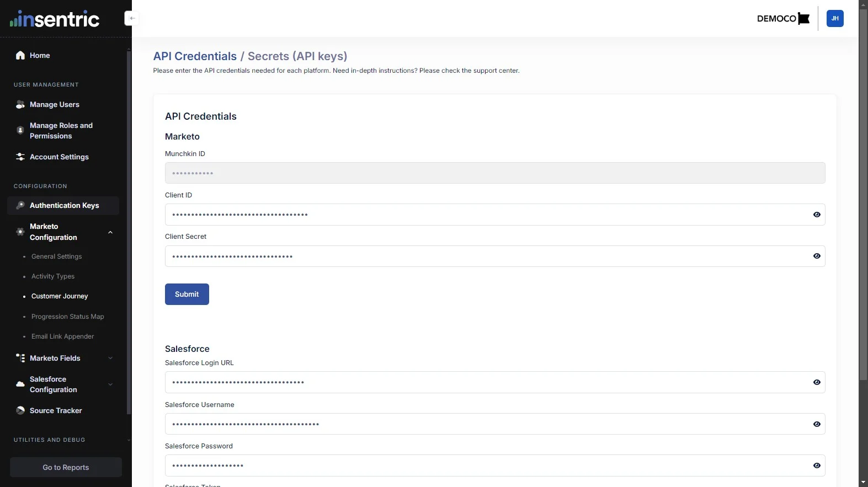Click the Account Settings sliders icon

pyautogui.click(x=20, y=157)
